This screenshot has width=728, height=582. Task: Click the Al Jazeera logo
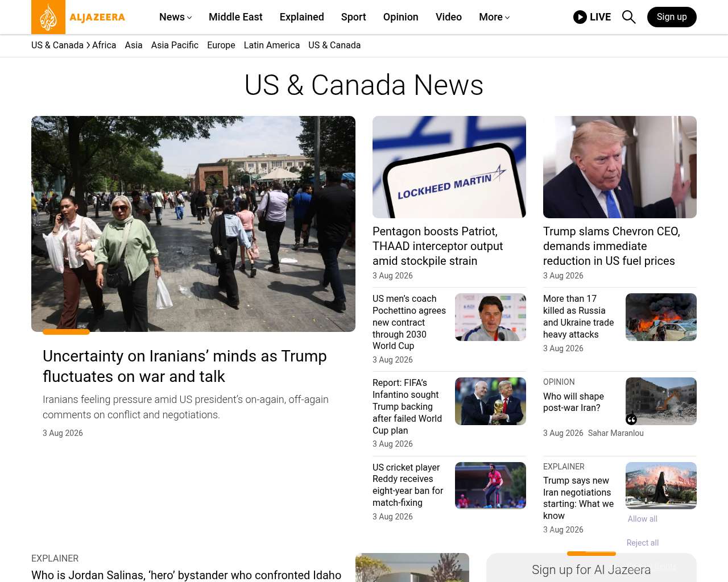[x=78, y=17]
